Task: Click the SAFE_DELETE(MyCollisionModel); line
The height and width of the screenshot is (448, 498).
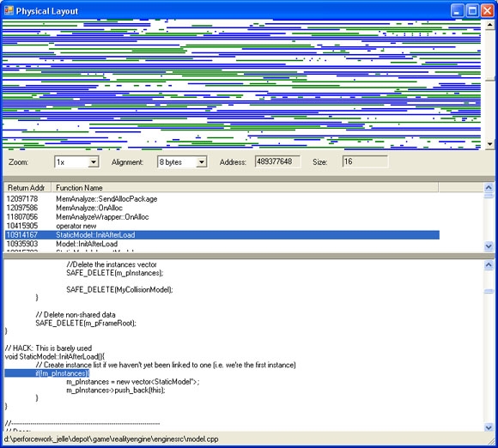Action: [119, 289]
